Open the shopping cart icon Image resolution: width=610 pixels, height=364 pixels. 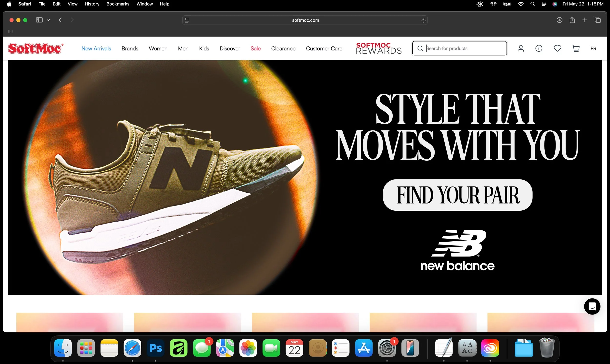coord(576,48)
